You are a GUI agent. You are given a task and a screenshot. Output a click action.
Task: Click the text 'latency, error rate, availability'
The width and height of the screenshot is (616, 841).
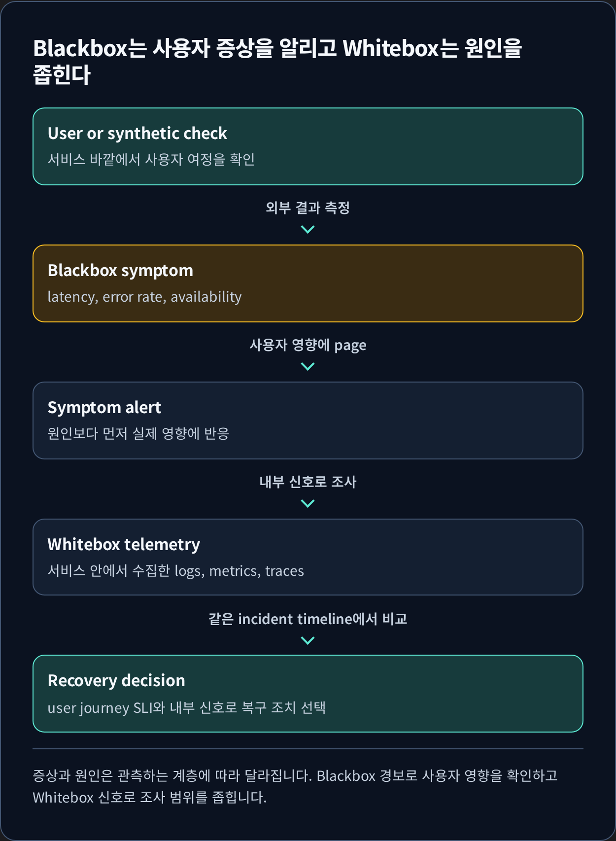[144, 297]
